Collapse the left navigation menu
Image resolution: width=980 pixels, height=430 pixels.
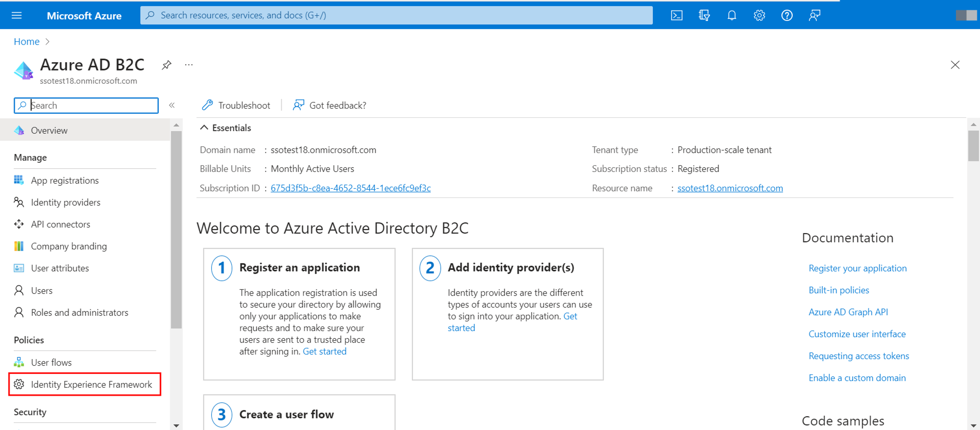pyautogui.click(x=172, y=105)
